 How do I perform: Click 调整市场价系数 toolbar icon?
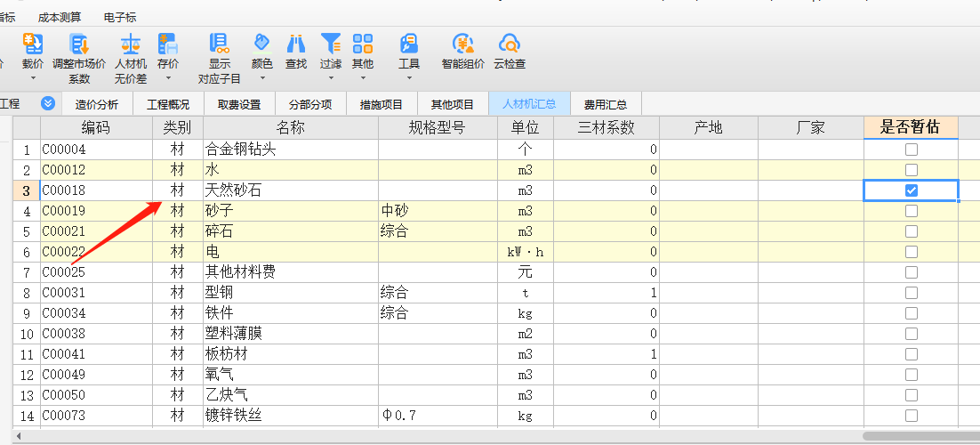[79, 44]
